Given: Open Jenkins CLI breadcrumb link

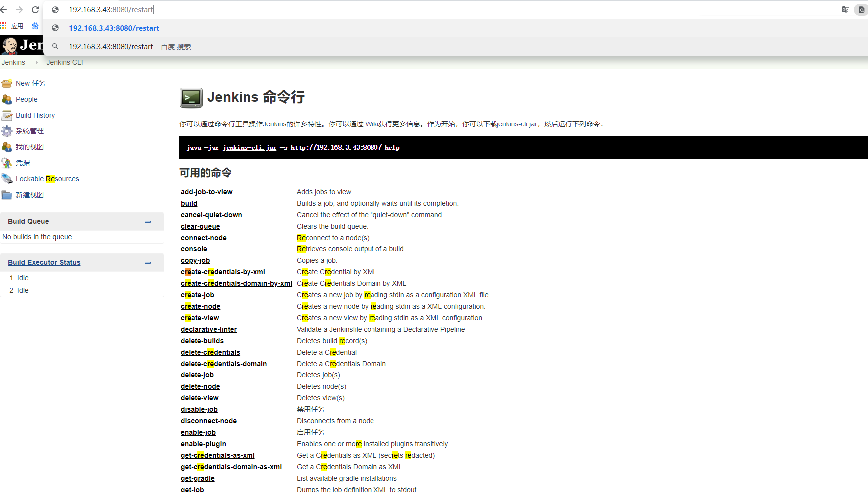Looking at the screenshot, I should 65,62.
